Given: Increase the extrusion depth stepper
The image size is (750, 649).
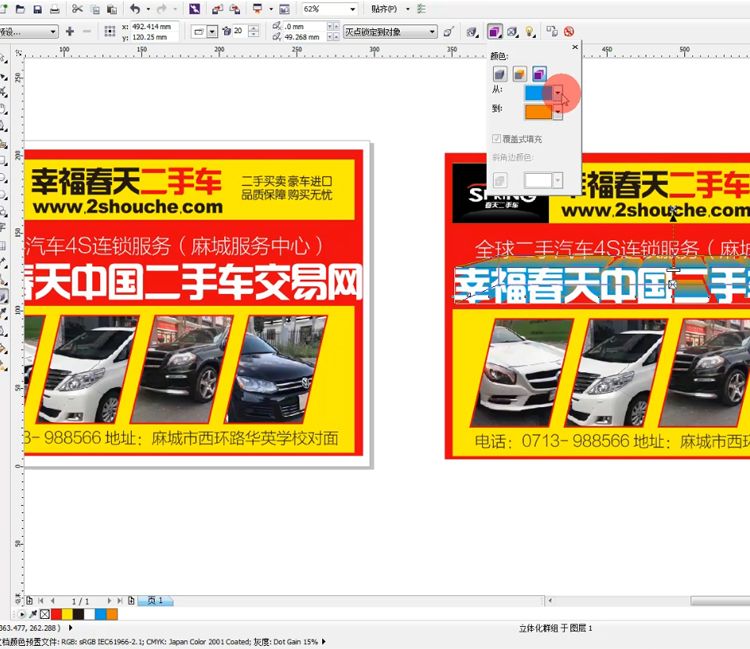Looking at the screenshot, I should pos(254,28).
